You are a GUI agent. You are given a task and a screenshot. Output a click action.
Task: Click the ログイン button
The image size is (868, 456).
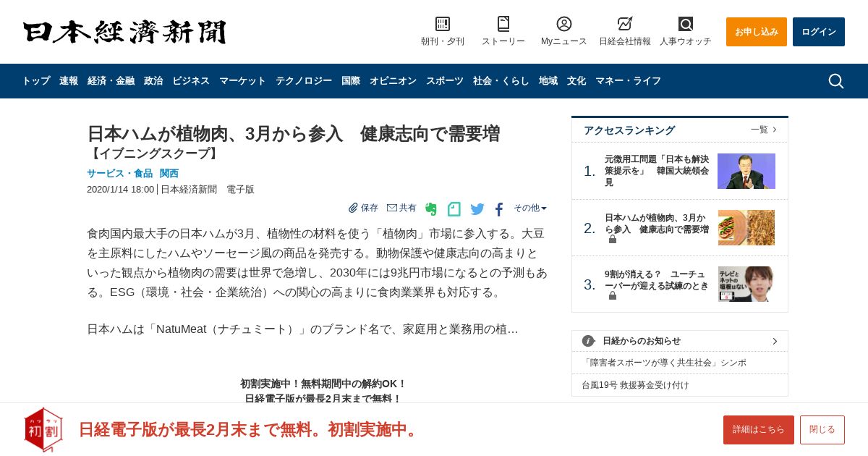click(x=819, y=32)
